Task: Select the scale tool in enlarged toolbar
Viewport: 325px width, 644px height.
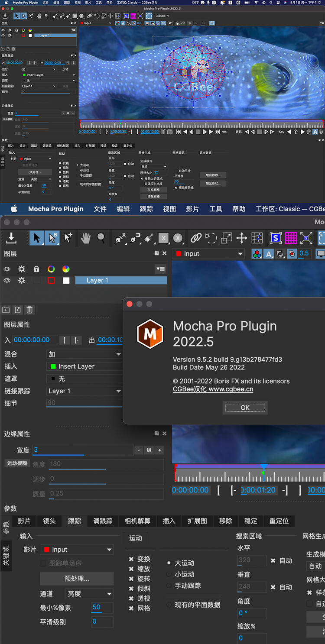Action: [227, 238]
